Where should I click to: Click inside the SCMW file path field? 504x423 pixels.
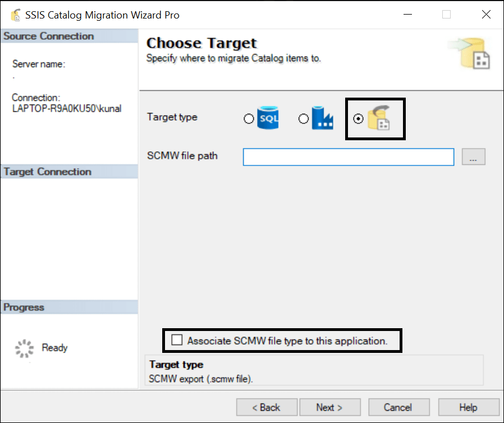coord(348,157)
